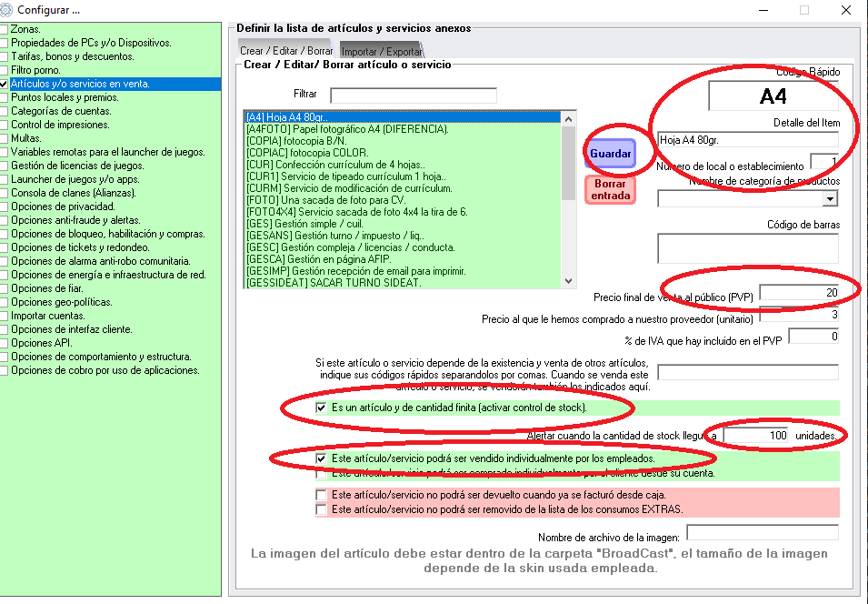Click the proveedor unit price field showing 3
The width and height of the screenshot is (868, 604).
click(799, 314)
